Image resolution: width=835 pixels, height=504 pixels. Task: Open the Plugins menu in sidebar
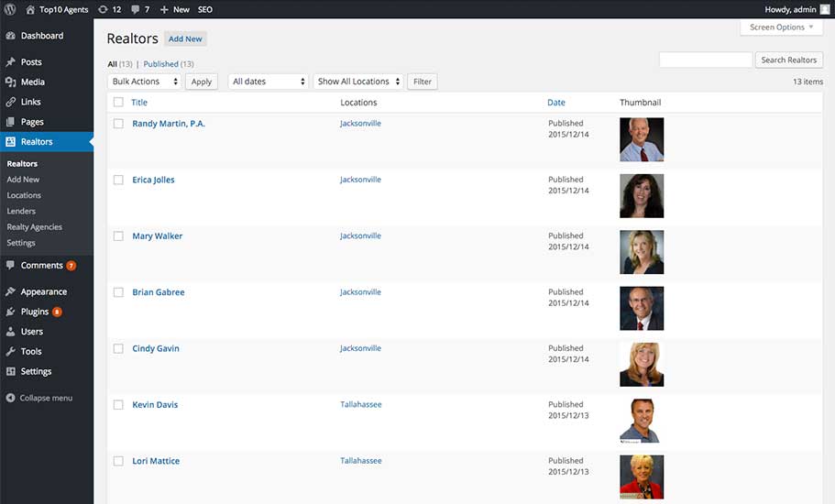(x=35, y=312)
